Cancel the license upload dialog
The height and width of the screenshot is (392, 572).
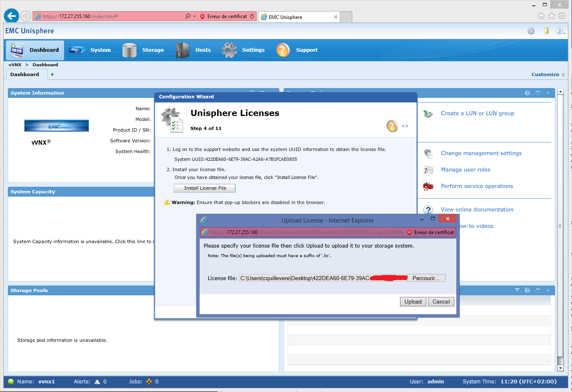pyautogui.click(x=441, y=302)
